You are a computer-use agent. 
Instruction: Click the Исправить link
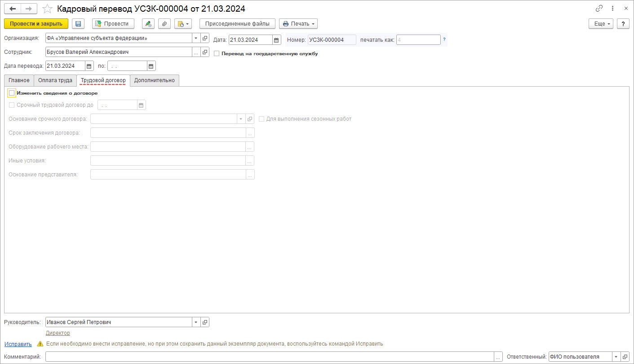(x=18, y=344)
